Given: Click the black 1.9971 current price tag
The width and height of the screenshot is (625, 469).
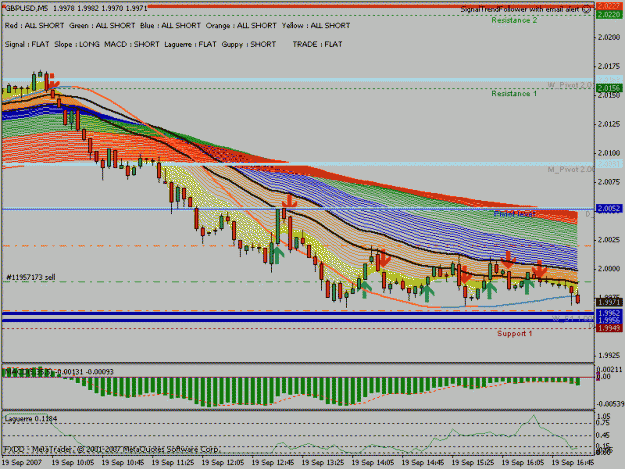Looking at the screenshot, I should [609, 303].
